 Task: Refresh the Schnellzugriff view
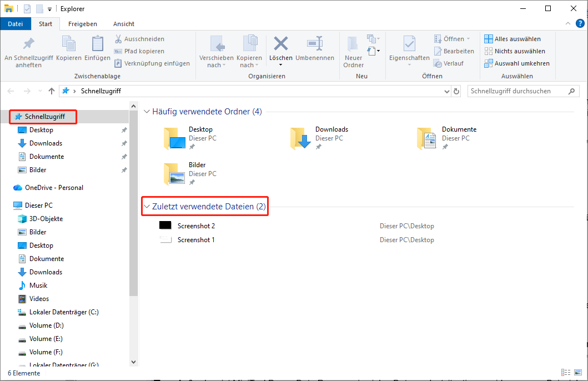pyautogui.click(x=456, y=91)
